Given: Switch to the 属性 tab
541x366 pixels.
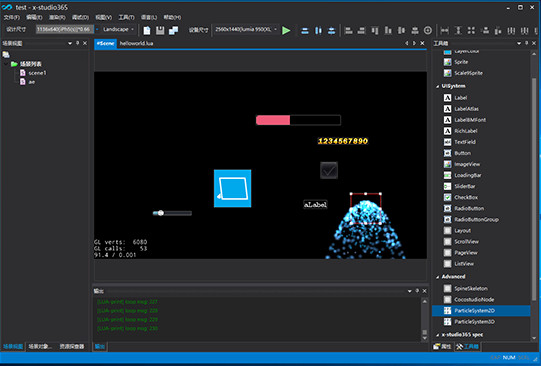Looking at the screenshot, I should point(443,346).
